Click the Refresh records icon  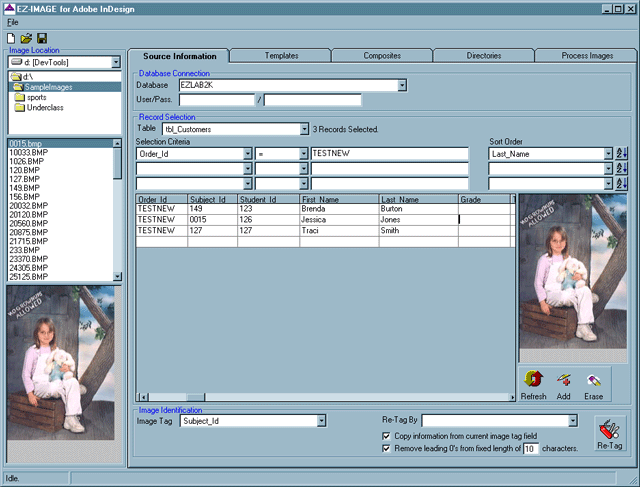[533, 379]
